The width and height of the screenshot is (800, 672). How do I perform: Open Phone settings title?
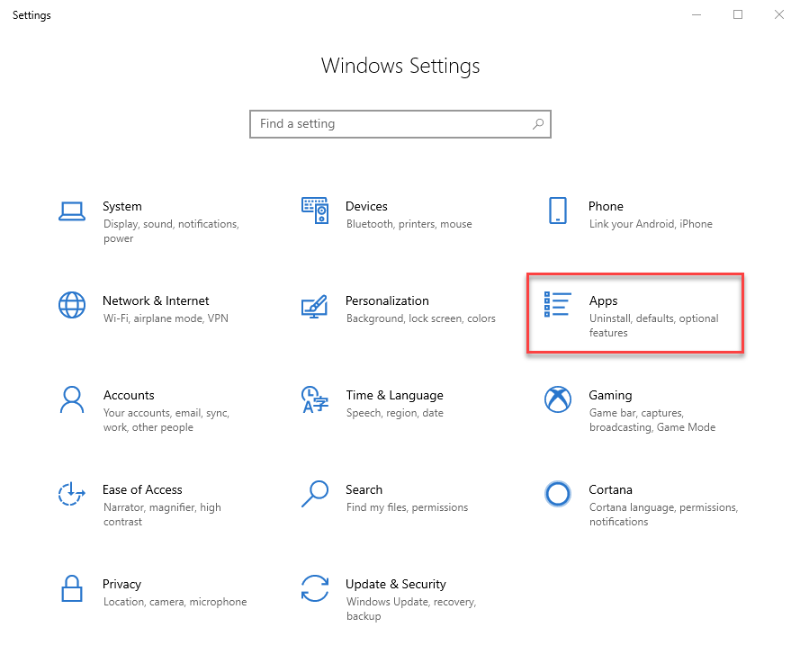tap(607, 206)
